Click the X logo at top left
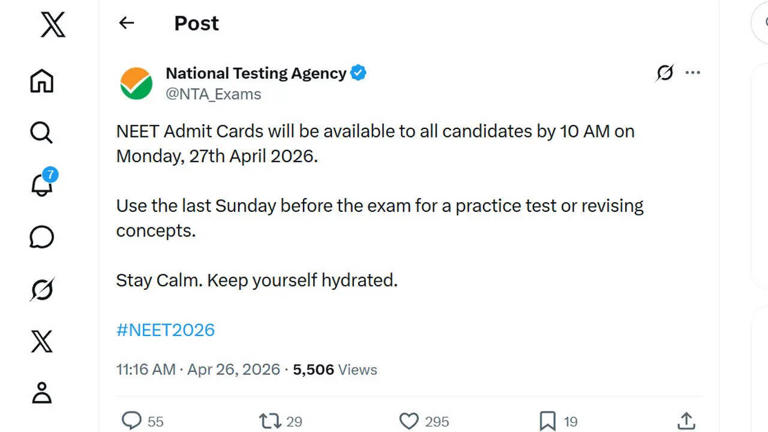Viewport: 768px width, 432px height. pos(52,25)
